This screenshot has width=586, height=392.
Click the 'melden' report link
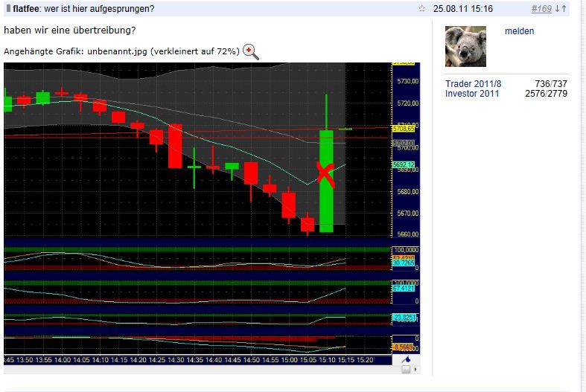tap(519, 31)
